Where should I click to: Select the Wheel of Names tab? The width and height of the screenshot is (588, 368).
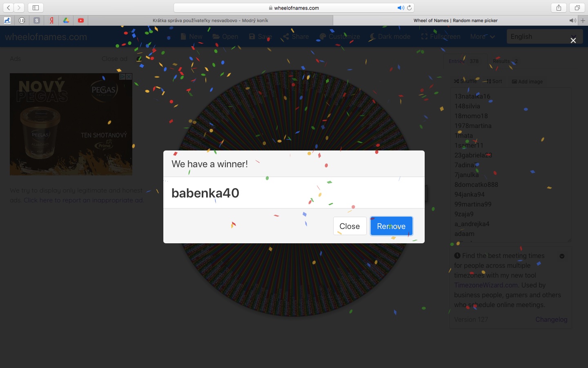pyautogui.click(x=455, y=20)
